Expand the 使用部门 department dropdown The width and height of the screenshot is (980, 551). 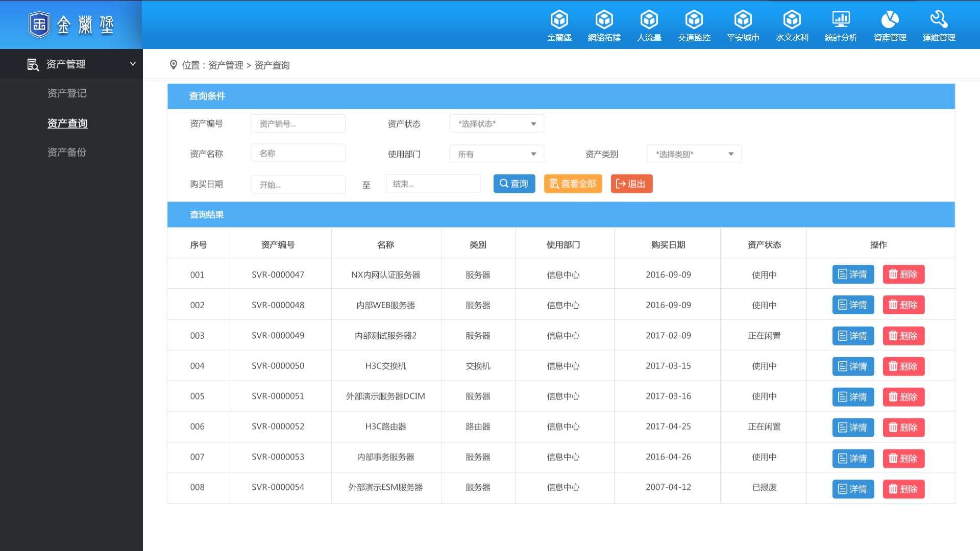click(497, 154)
